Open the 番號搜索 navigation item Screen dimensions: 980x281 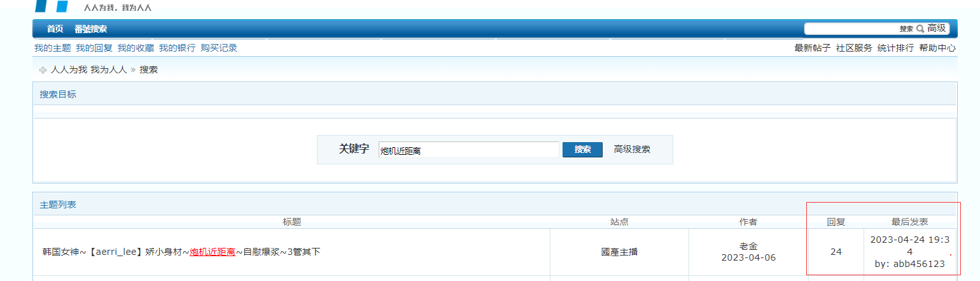coord(90,29)
